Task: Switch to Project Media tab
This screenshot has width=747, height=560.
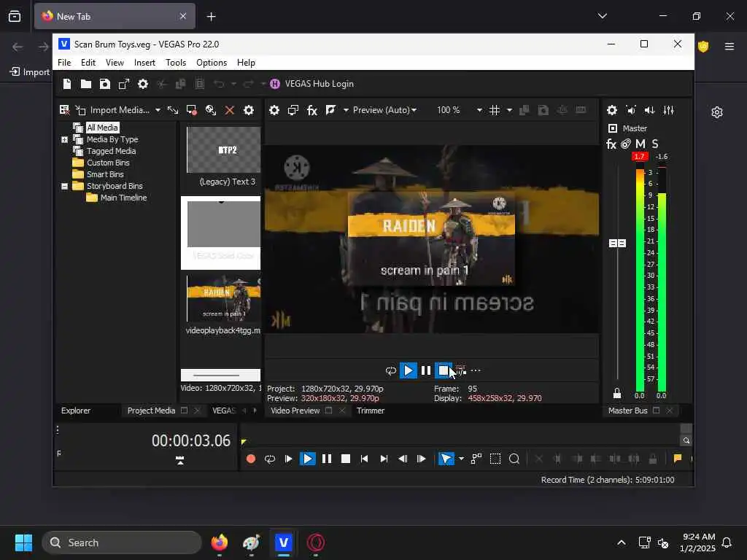Action: pos(151,411)
